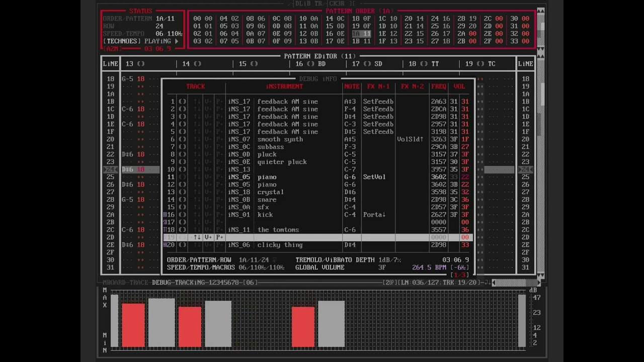Screen dimensions: 644x362
Task: Click the HH drum marker beside track 20
Action: 165,245
